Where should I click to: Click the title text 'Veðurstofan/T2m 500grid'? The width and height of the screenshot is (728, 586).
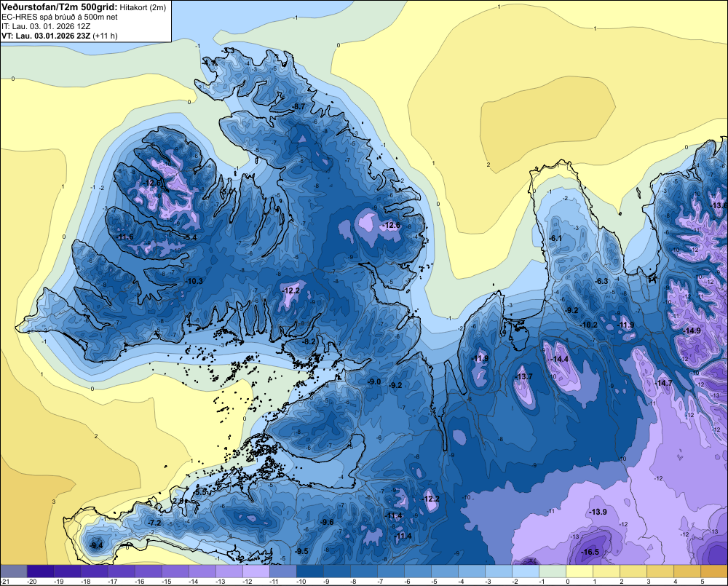pos(60,7)
